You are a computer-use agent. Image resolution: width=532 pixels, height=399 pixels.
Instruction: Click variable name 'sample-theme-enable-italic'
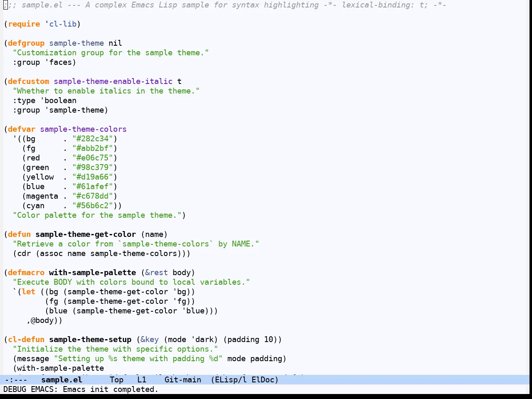pos(113,81)
